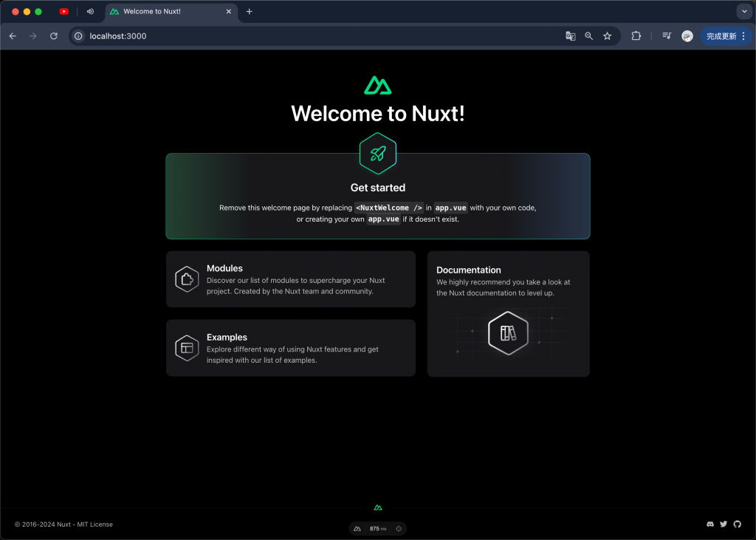Image resolution: width=756 pixels, height=540 pixels.
Task: Click the <NuxtWelcome /> code snippet
Action: (389, 208)
